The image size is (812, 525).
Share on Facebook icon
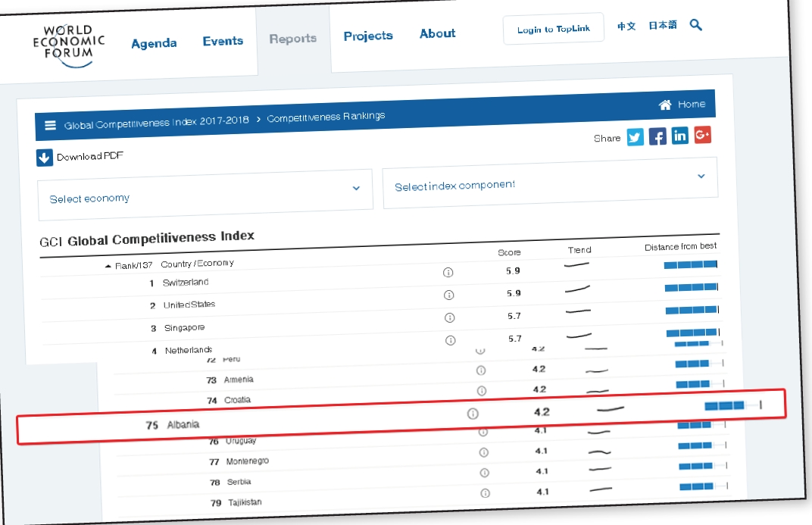[x=657, y=136]
